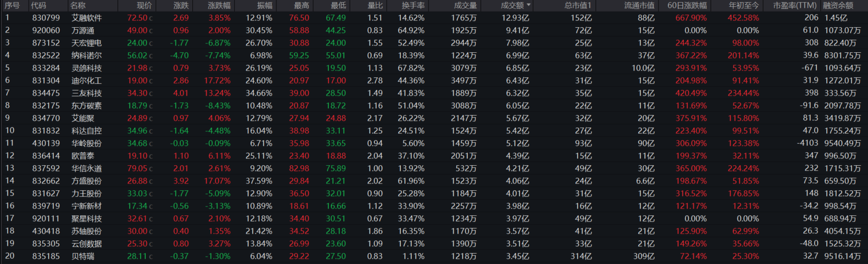Click the 60日涨跌幅 column header
The image size is (868, 264).
click(x=687, y=5)
